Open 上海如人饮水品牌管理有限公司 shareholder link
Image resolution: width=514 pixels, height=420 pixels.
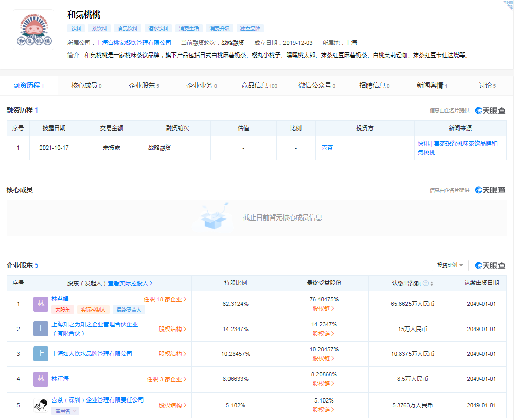click(x=92, y=354)
